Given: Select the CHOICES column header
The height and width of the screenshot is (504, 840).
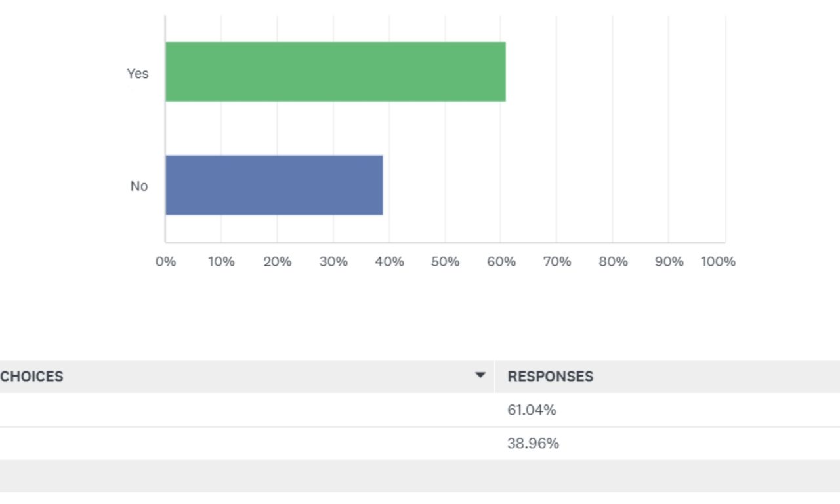Looking at the screenshot, I should click(x=32, y=377).
